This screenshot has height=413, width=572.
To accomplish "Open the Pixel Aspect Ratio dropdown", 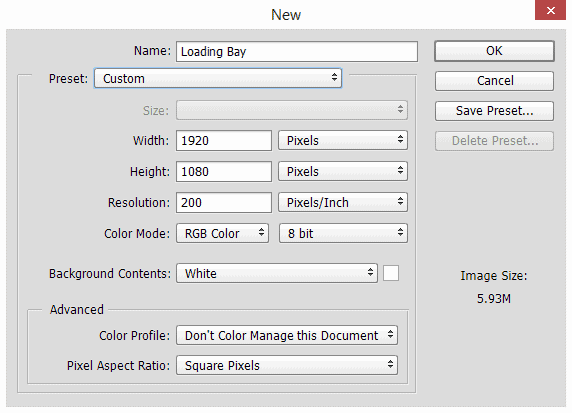I will (x=287, y=365).
